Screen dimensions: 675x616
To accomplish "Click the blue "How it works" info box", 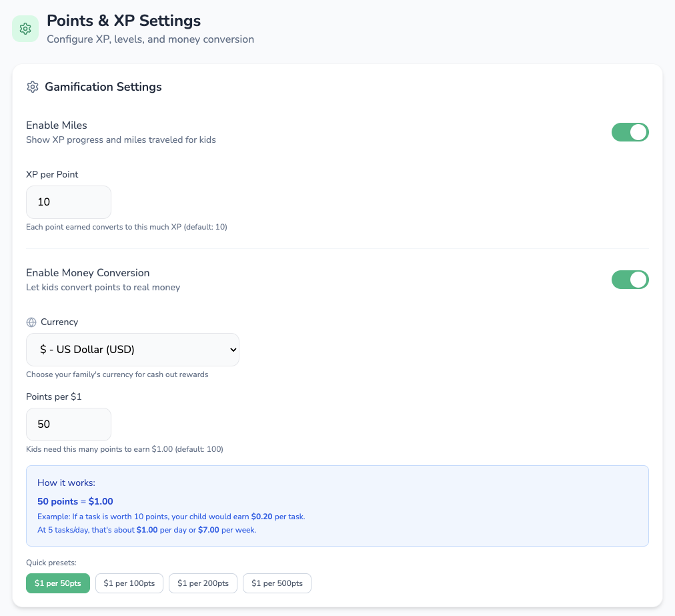I will coord(337,504).
